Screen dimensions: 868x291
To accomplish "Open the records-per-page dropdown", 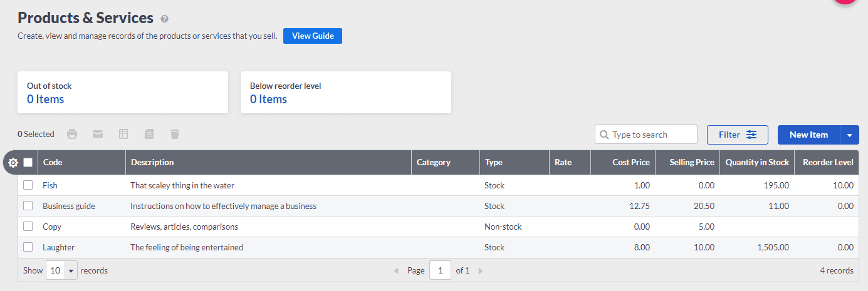I will 61,271.
